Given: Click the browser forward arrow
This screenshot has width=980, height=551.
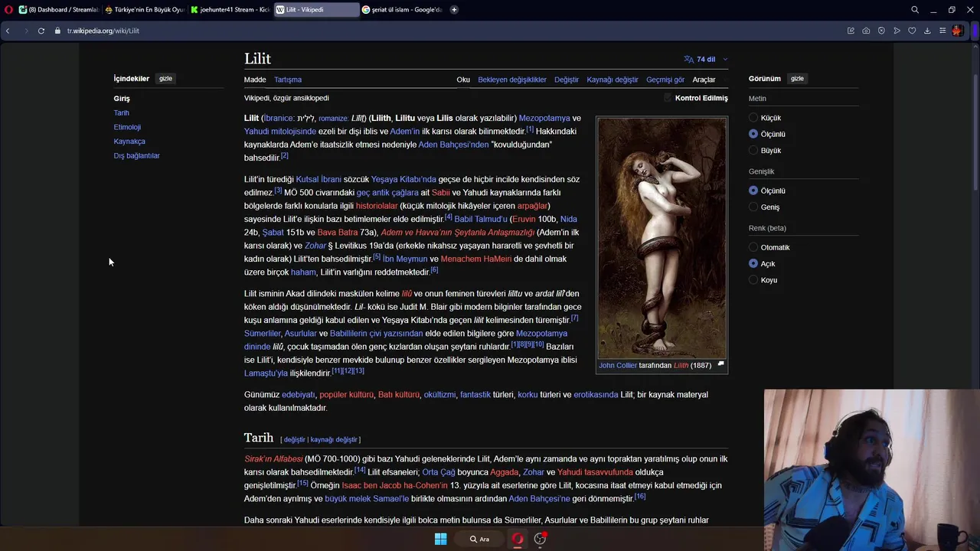Looking at the screenshot, I should pyautogui.click(x=25, y=31).
